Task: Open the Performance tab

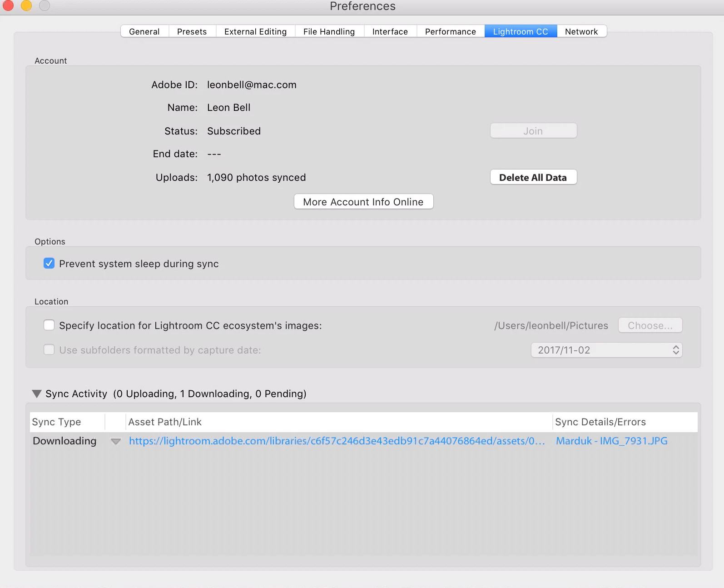Action: pos(451,31)
